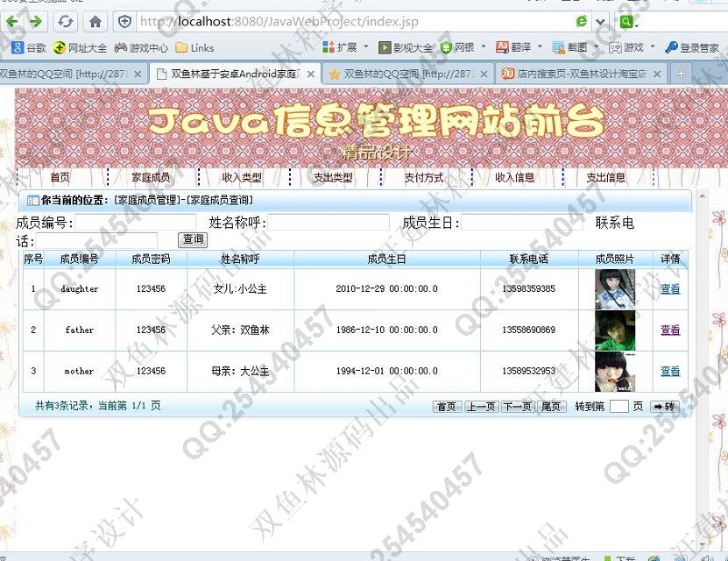The width and height of the screenshot is (728, 561).
Task: Open the 游戏中心 bookmark
Action: pos(141,47)
